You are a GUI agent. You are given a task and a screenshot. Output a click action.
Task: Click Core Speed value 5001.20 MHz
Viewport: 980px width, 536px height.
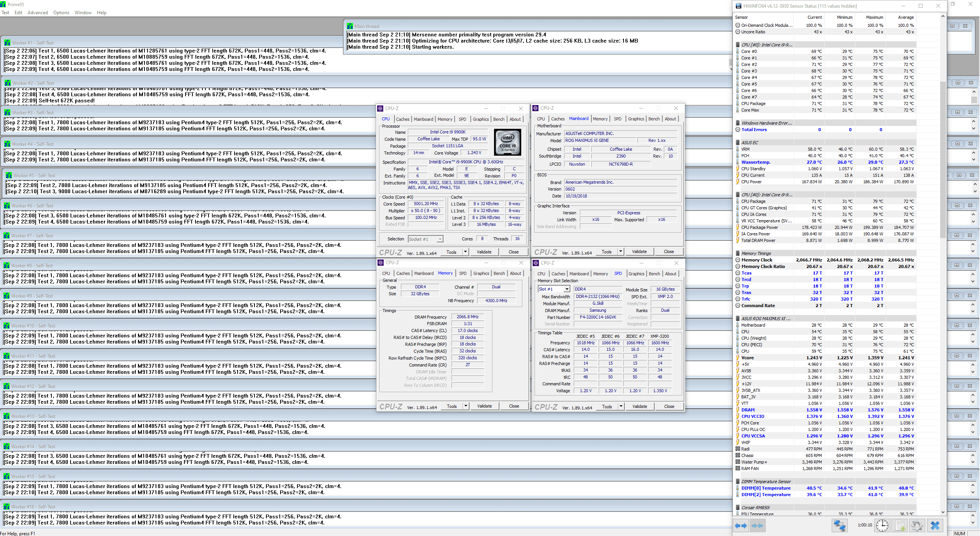[426, 204]
